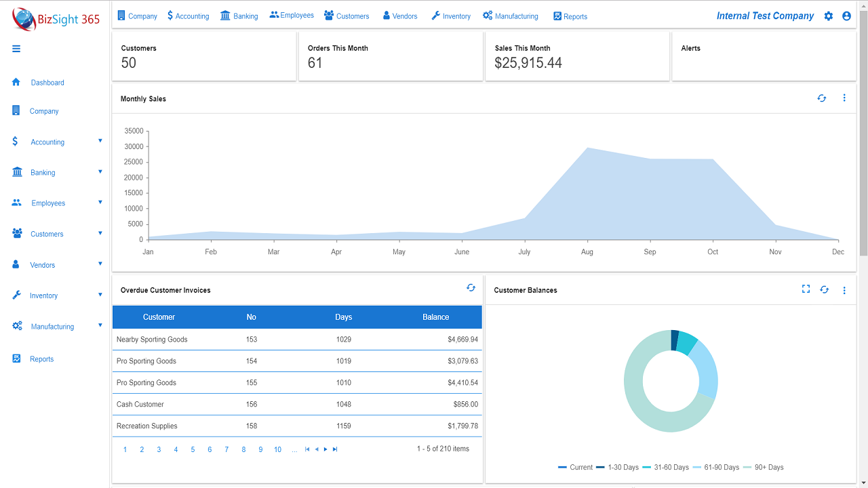This screenshot has width=868, height=488.
Task: Open the Accounting top menu
Action: tap(188, 16)
